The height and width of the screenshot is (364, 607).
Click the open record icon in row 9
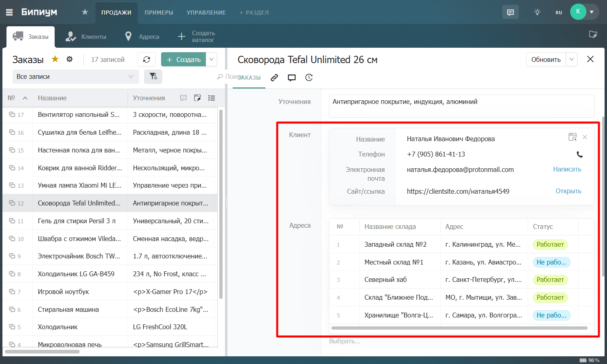12,256
